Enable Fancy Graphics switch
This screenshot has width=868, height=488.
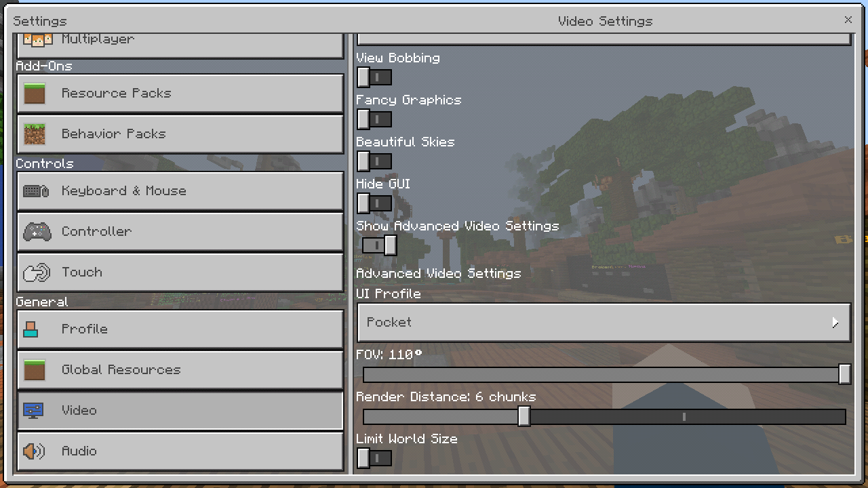click(374, 119)
